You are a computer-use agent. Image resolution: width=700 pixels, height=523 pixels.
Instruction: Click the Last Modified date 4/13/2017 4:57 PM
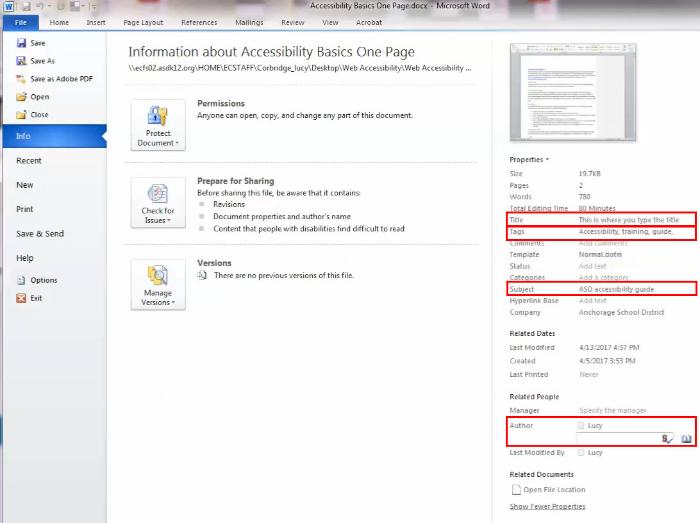[x=609, y=347]
